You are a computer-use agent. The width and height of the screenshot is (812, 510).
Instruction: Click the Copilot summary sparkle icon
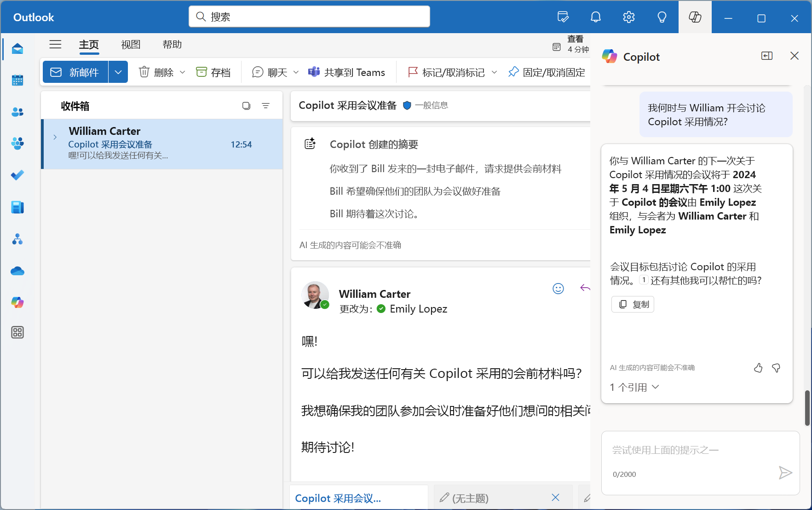click(x=311, y=144)
